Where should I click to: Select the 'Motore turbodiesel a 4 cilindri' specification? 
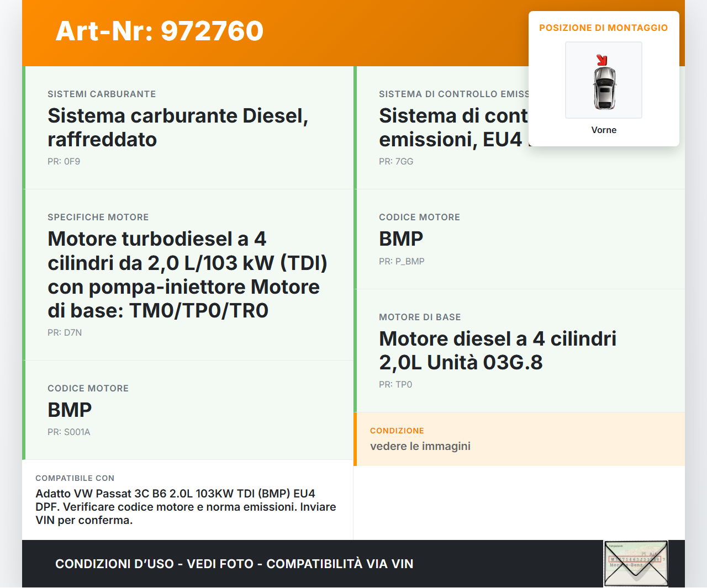[187, 274]
